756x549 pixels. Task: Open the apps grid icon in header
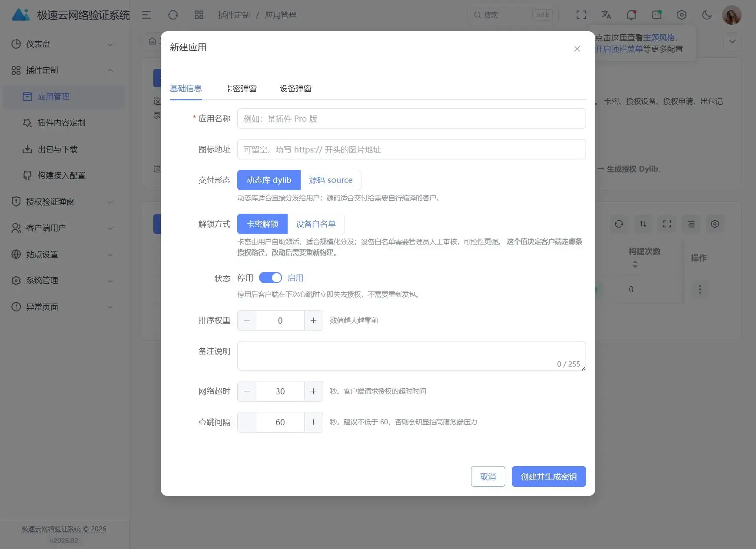click(x=199, y=15)
